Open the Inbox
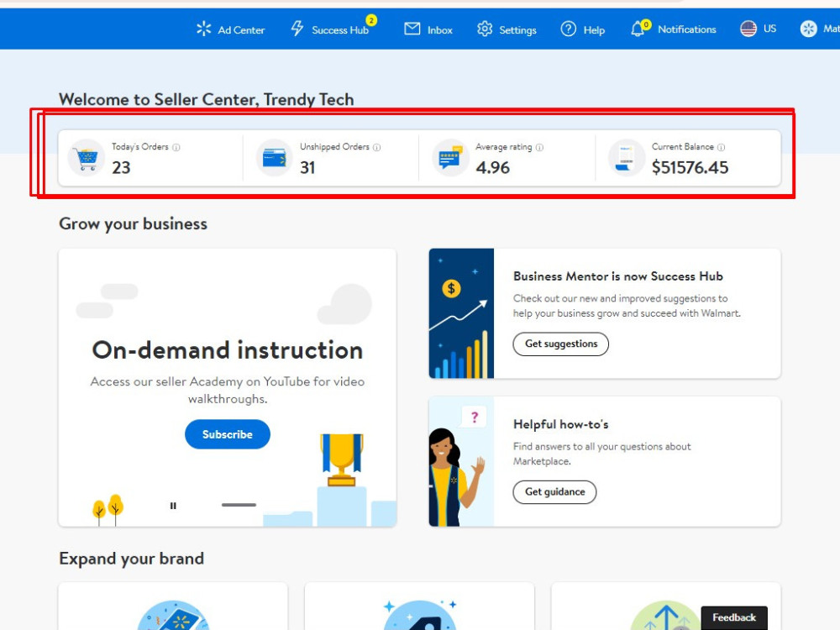Viewport: 840px width, 630px height. [x=428, y=30]
